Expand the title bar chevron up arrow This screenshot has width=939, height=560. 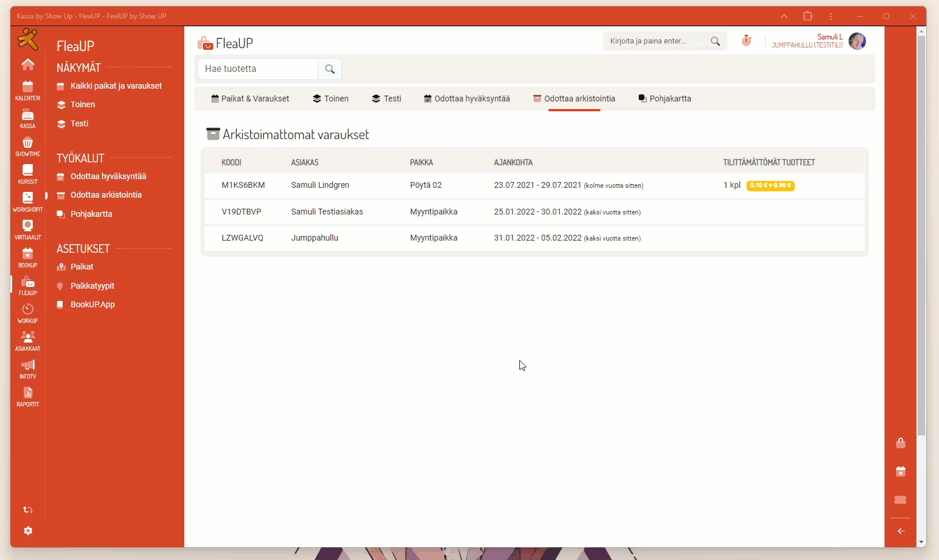click(x=784, y=16)
